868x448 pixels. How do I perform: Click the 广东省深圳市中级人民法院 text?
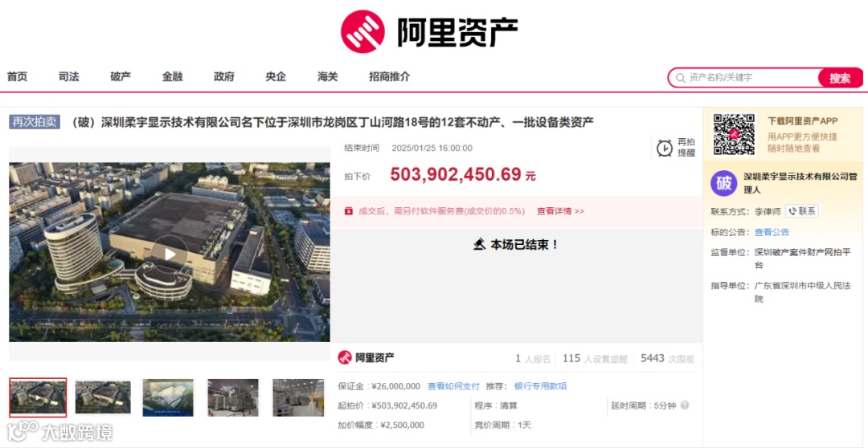click(803, 292)
